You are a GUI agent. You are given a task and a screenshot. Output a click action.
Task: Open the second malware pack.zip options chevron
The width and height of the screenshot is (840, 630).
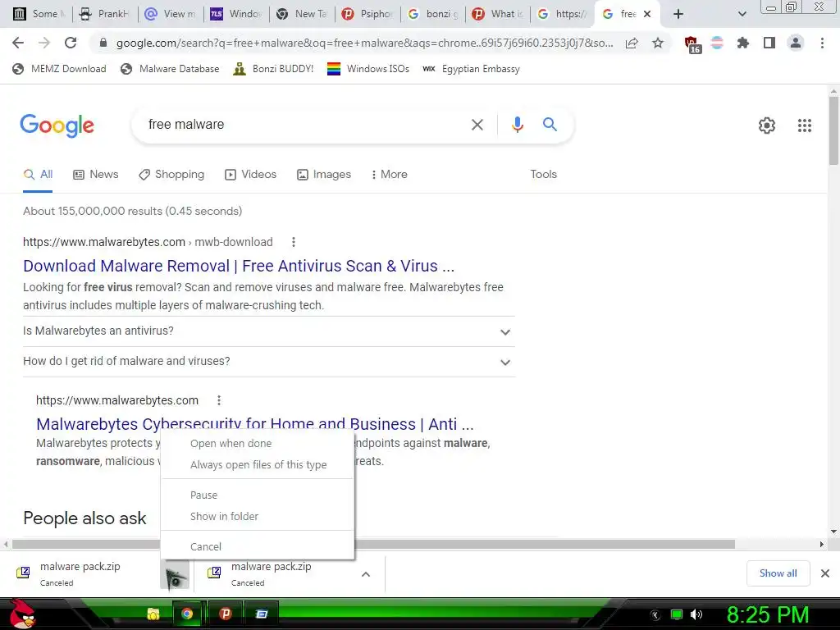click(x=365, y=574)
